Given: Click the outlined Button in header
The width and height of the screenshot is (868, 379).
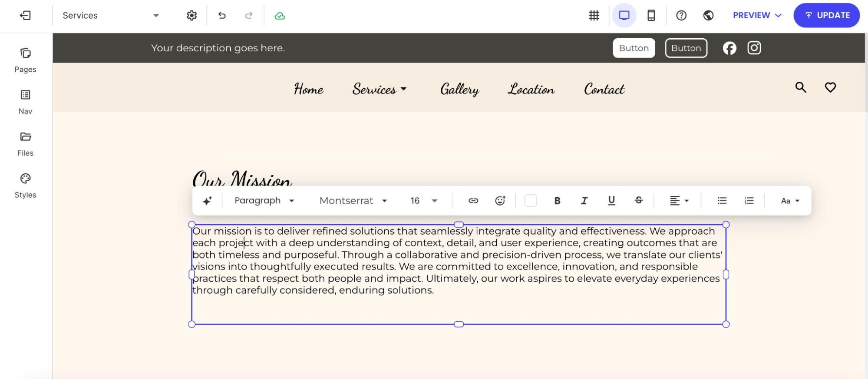Looking at the screenshot, I should coord(686,48).
